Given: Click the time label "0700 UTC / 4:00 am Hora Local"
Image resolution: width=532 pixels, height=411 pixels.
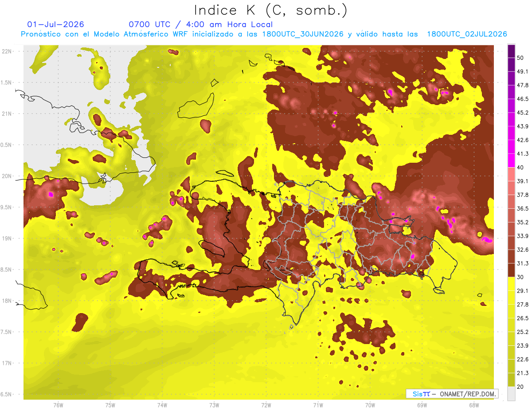Looking at the screenshot, I should click(201, 24).
